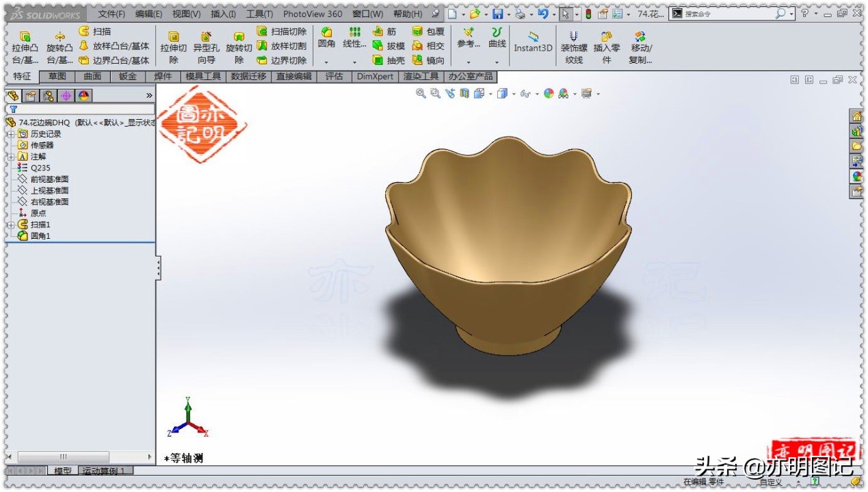Click the 镜向 mirror tool
Image resolution: width=868 pixels, height=492 pixels.
coord(428,60)
